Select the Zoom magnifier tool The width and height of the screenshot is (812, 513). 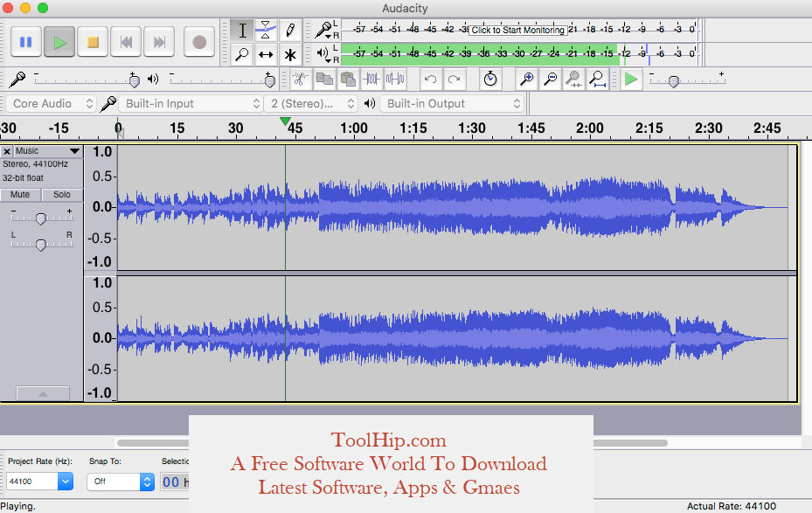tap(242, 54)
